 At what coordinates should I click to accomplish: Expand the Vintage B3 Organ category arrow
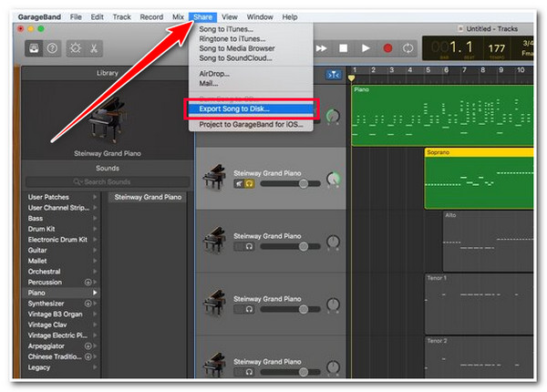point(95,315)
